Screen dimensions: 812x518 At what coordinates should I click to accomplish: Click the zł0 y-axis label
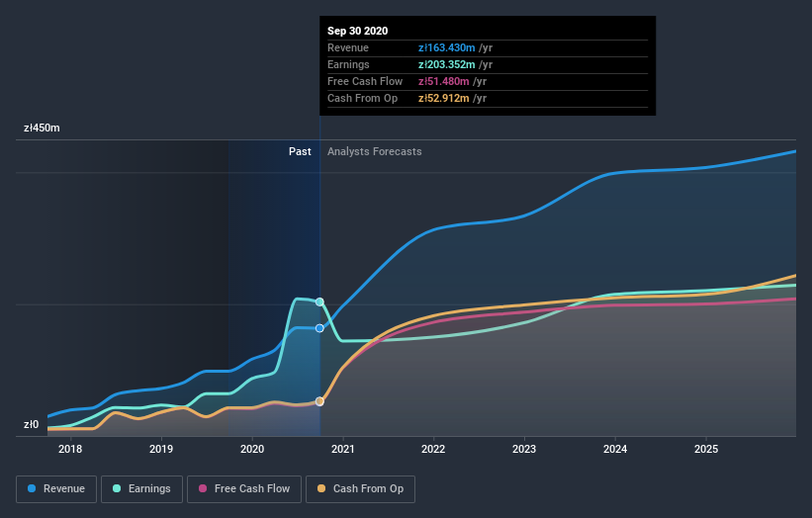[31, 424]
